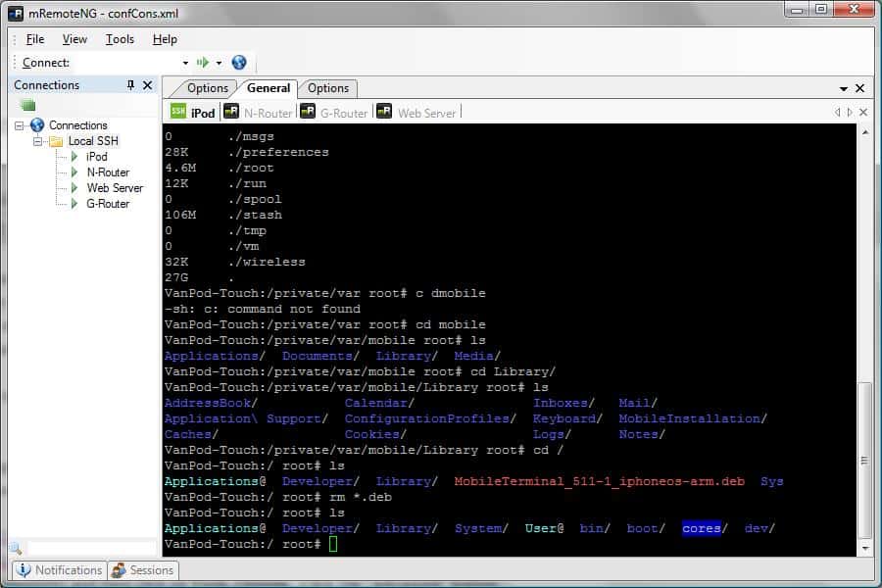Click the N-Router session tab icon
882x588 pixels.
(231, 112)
